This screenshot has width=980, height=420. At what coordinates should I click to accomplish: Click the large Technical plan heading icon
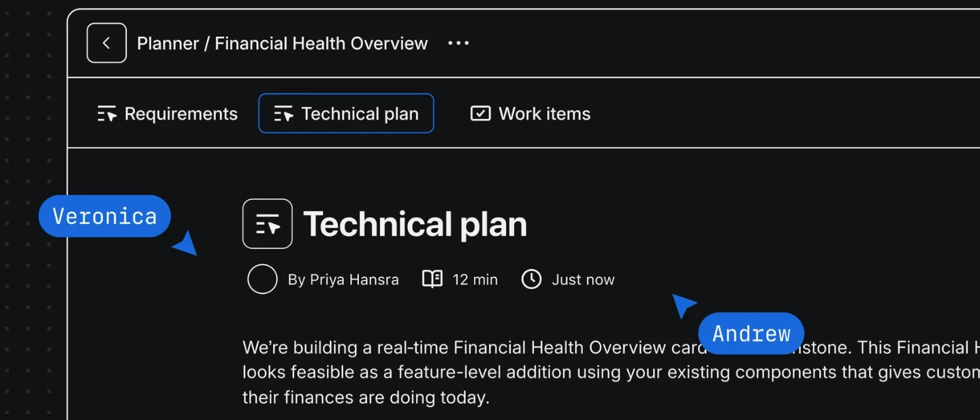(x=268, y=223)
